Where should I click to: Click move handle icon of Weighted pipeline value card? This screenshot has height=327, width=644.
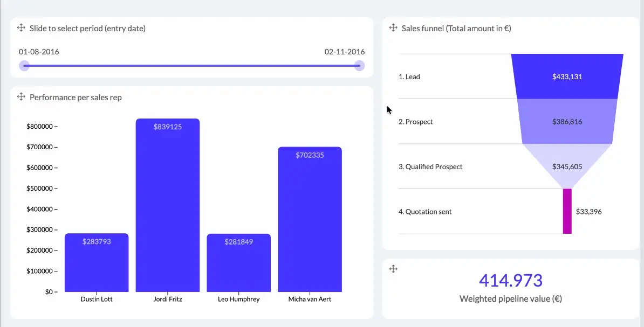pyautogui.click(x=393, y=269)
